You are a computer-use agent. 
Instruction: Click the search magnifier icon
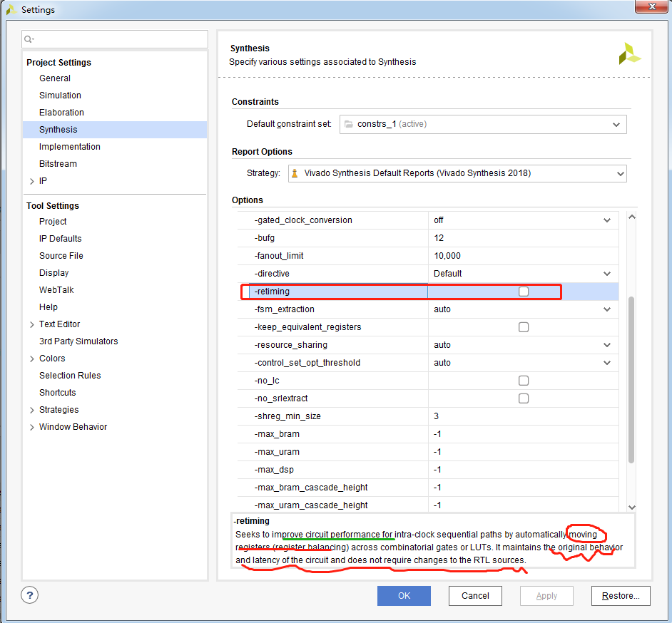[29, 39]
